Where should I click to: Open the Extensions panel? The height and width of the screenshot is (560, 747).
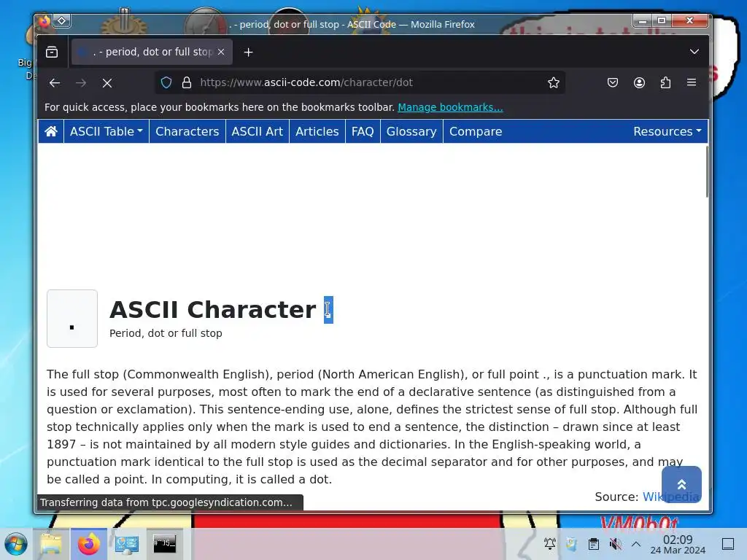pyautogui.click(x=665, y=83)
